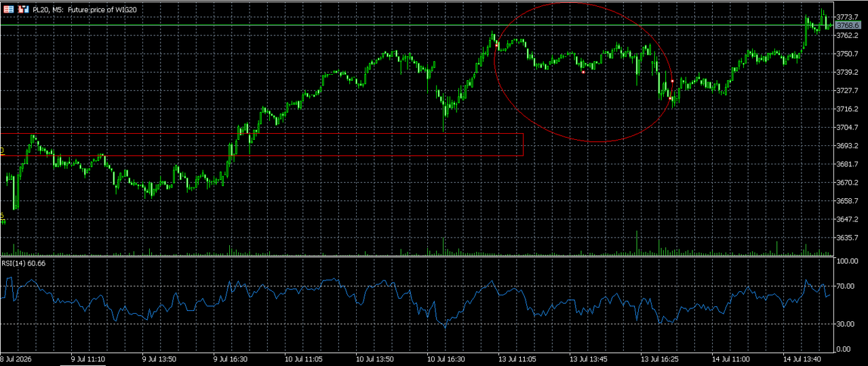Click time axis label '13 Jul 16:25'
The height and width of the screenshot is (366, 868).
(x=660, y=358)
